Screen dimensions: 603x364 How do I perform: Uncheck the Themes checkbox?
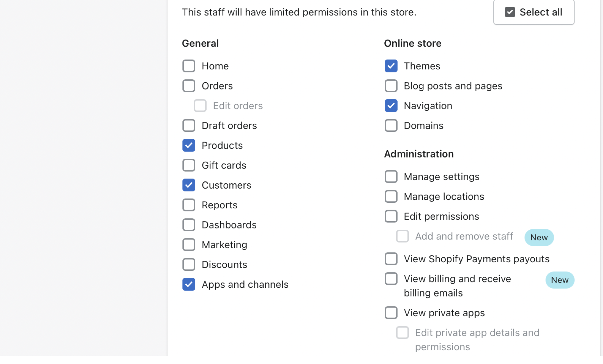pyautogui.click(x=391, y=66)
